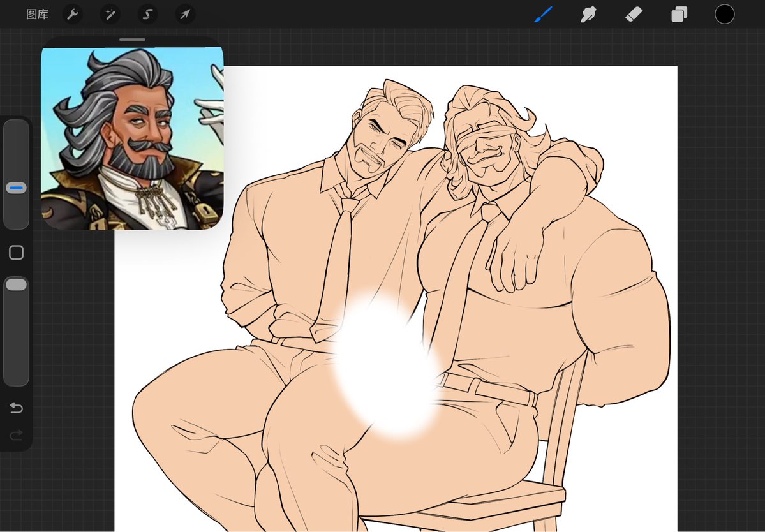
Task: Open the black active color picker
Action: (725, 14)
